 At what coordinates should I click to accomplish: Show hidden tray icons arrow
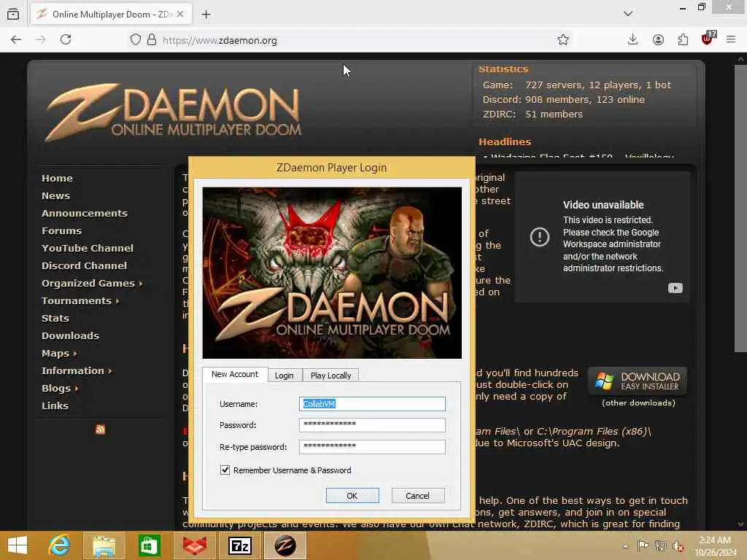tap(625, 546)
